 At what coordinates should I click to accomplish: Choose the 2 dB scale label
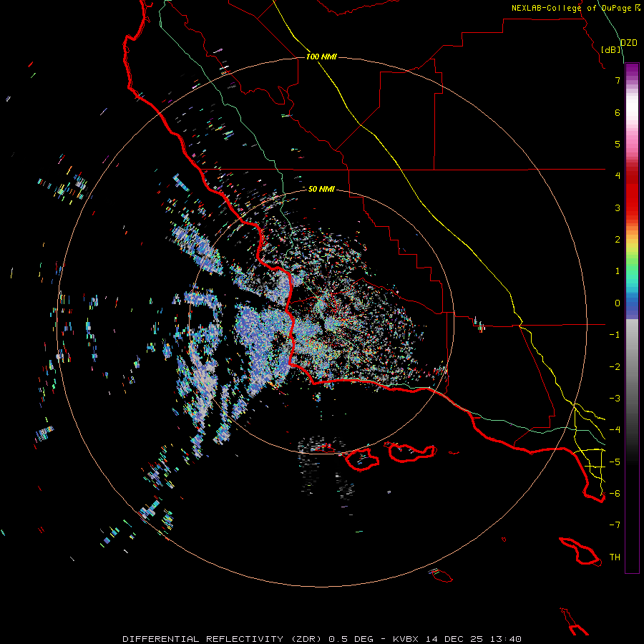tap(618, 240)
